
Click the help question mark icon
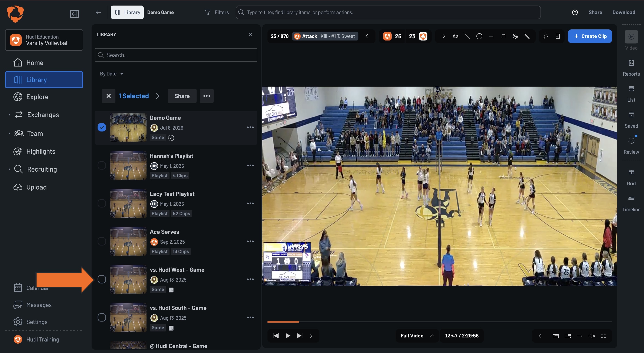pos(575,12)
